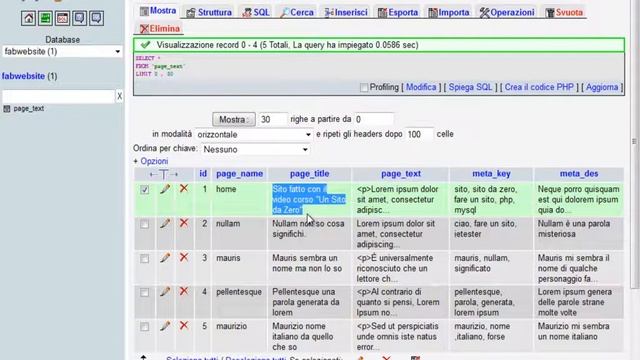640x360 pixels.
Task: Delete the maurizio row red X
Action: pyautogui.click(x=184, y=326)
